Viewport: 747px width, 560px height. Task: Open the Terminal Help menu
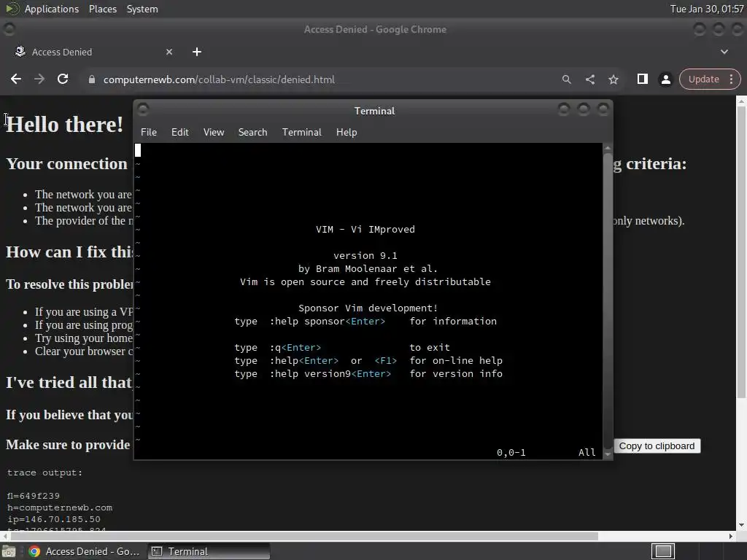(x=347, y=133)
